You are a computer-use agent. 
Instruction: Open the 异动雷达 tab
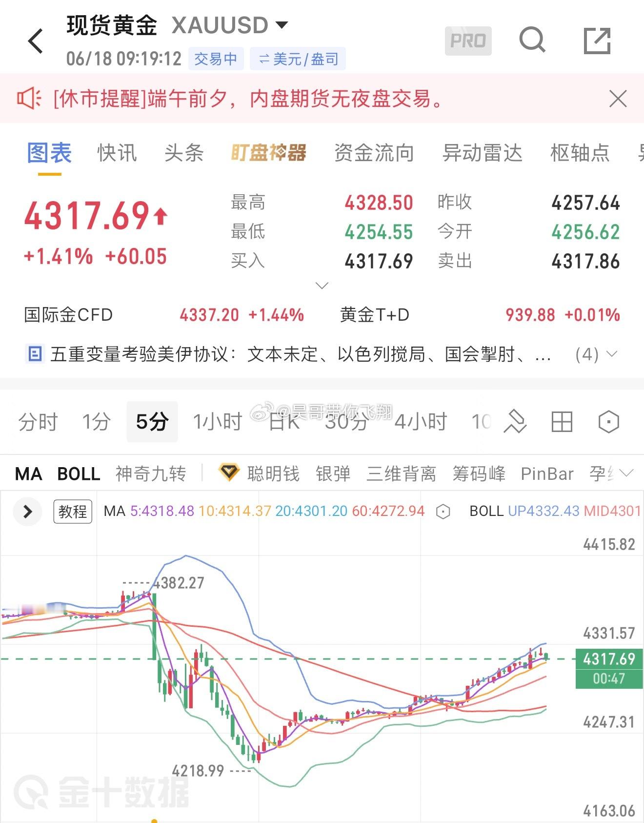click(482, 153)
